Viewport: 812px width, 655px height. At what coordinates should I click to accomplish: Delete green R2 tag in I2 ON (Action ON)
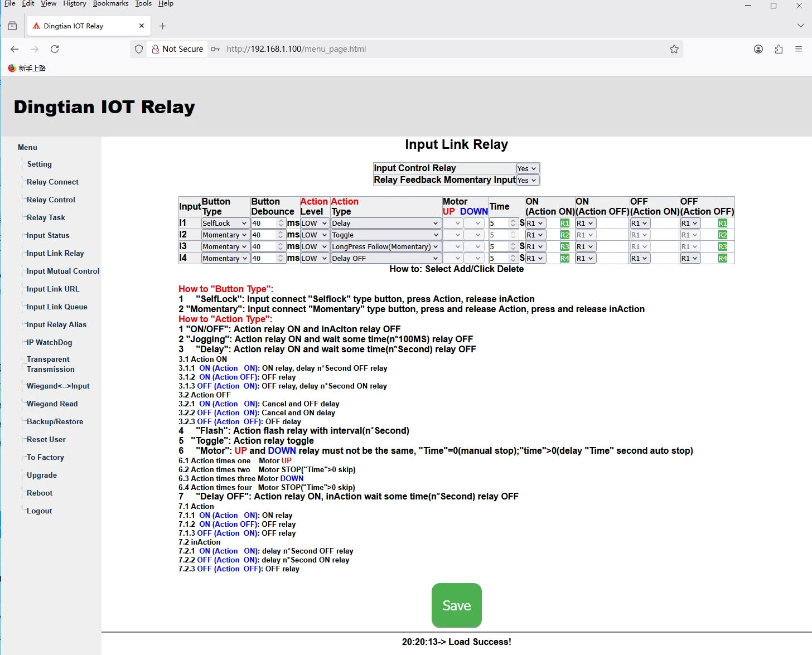(x=564, y=235)
